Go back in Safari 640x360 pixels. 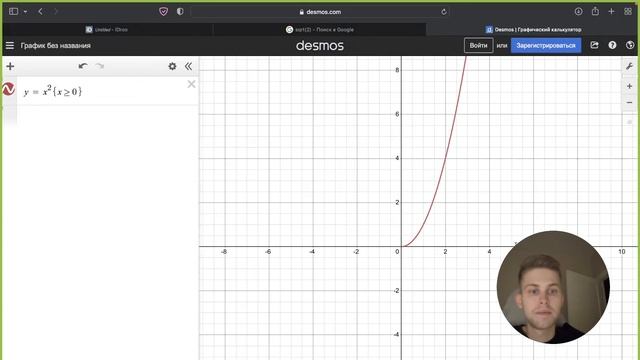pos(40,11)
